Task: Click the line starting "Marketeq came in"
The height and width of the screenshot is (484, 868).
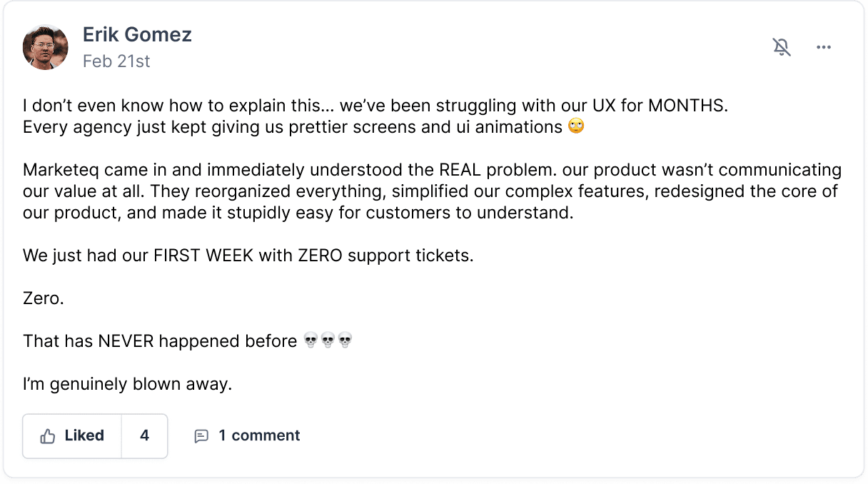Action: click(432, 170)
